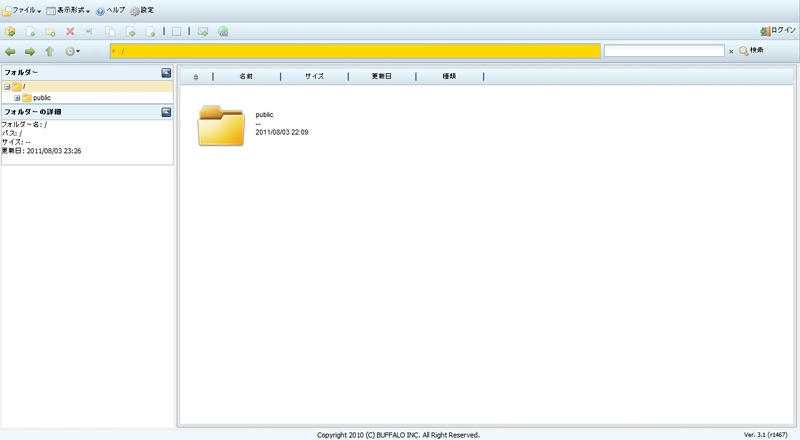Viewport: 800px width, 440px height.
Task: Click the search text field
Action: tap(663, 51)
